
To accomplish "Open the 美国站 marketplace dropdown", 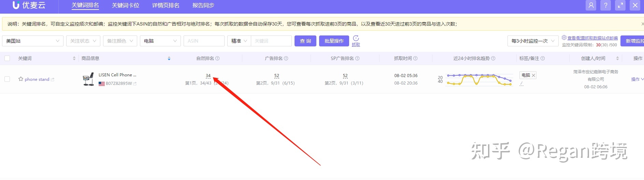I will pyautogui.click(x=33, y=41).
